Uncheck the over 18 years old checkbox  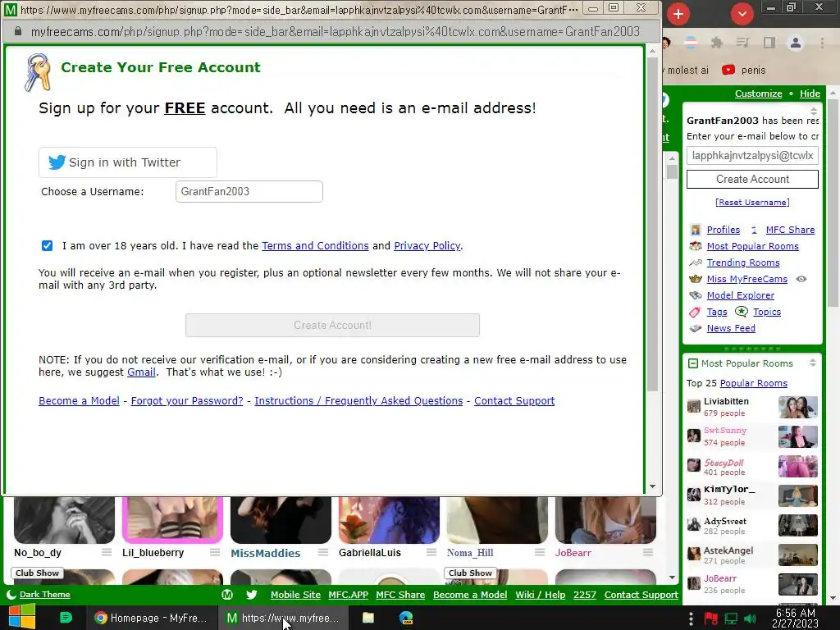(x=47, y=245)
